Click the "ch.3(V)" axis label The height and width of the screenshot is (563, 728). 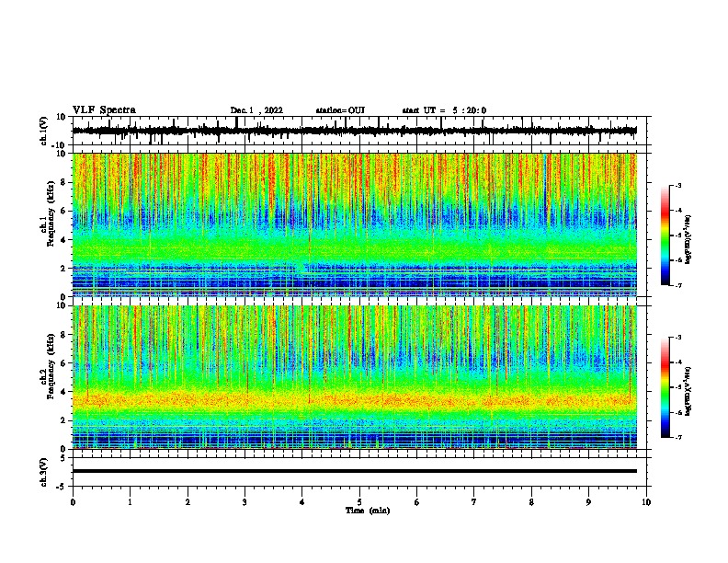click(44, 472)
